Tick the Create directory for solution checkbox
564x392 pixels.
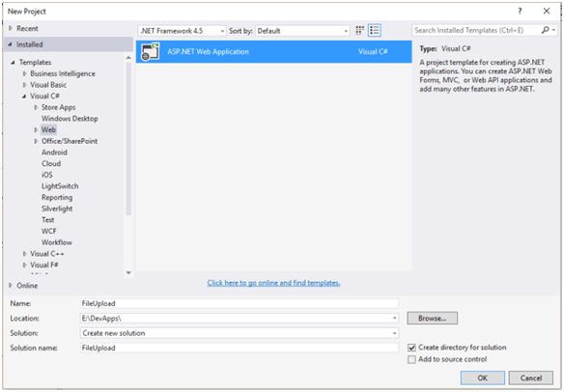411,348
